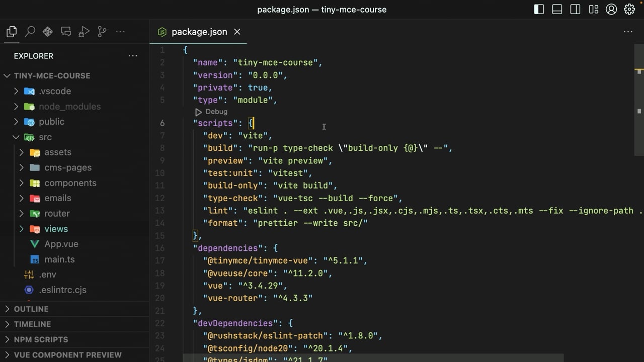Click the ESLint icon beside .eslintrc.cjs
Screen dimensions: 644x362
(29, 290)
